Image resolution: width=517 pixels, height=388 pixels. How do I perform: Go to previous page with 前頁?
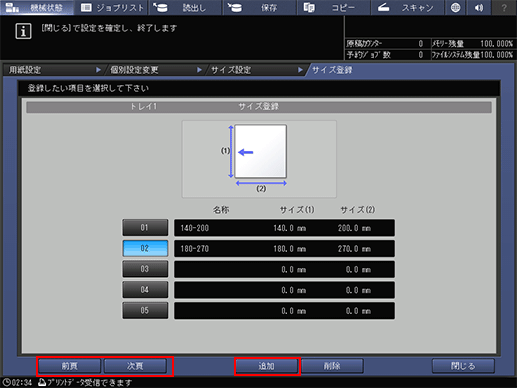click(69, 366)
